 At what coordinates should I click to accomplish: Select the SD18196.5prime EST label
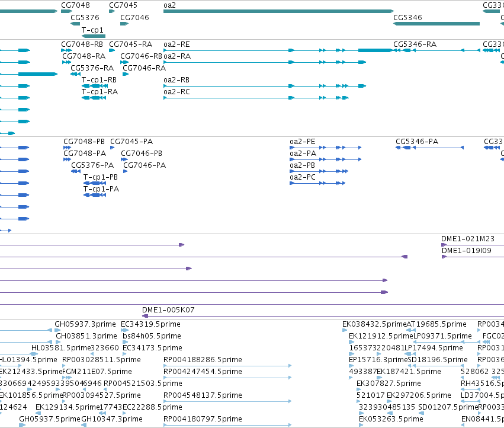pyautogui.click(x=438, y=360)
